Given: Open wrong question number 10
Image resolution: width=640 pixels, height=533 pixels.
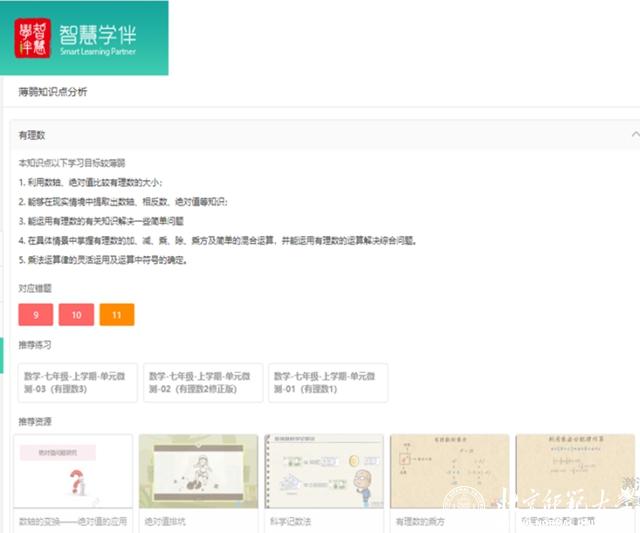Looking at the screenshot, I should pos(76,315).
